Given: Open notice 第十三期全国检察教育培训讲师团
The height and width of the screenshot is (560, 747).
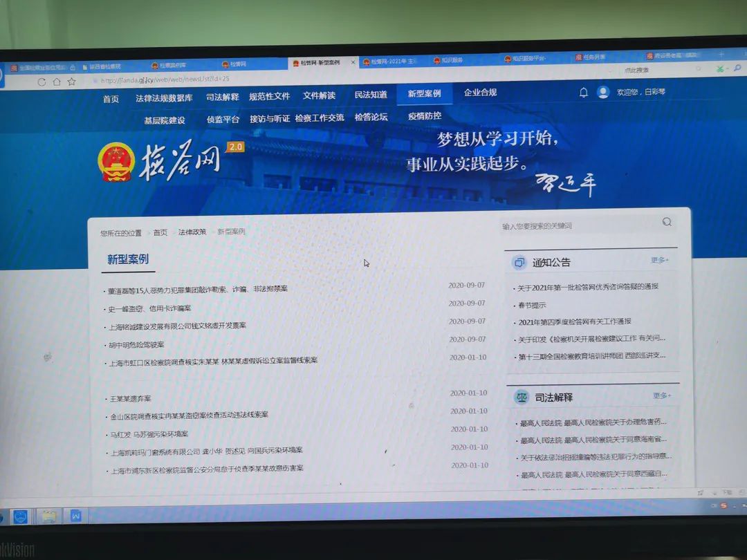Looking at the screenshot, I should 592,356.
